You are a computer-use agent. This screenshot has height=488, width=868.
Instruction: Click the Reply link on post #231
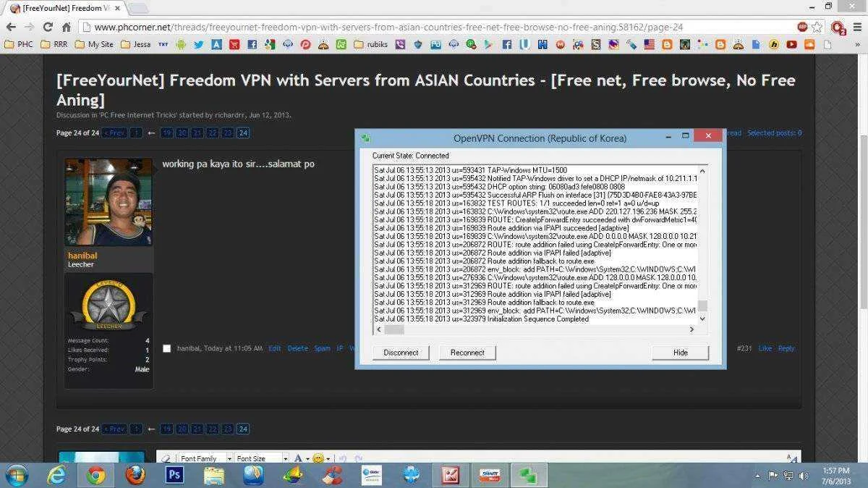pyautogui.click(x=786, y=348)
